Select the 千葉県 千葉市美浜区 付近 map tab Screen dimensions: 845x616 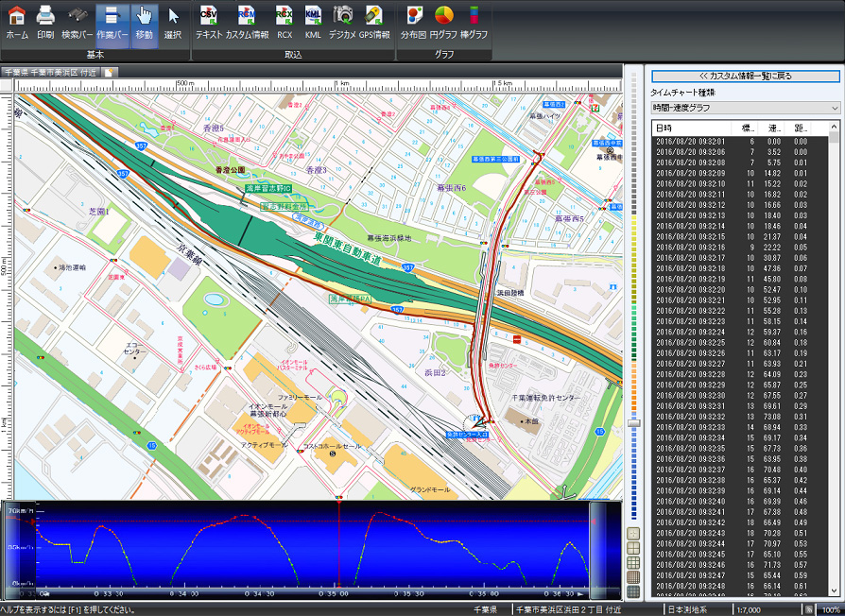click(x=51, y=73)
